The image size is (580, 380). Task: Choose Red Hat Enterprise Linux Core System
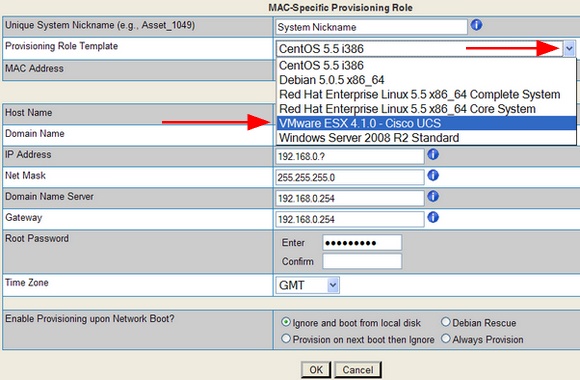tap(426, 109)
